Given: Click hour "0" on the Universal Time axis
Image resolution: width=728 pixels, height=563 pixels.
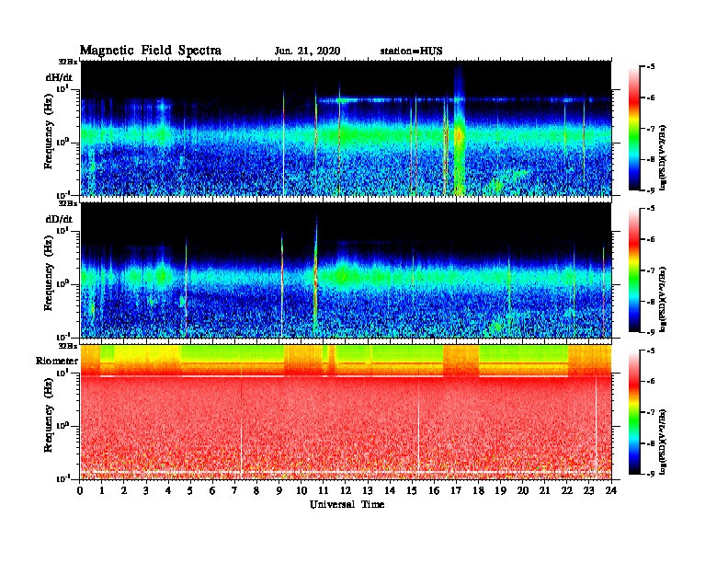Looking at the screenshot, I should point(80,490).
